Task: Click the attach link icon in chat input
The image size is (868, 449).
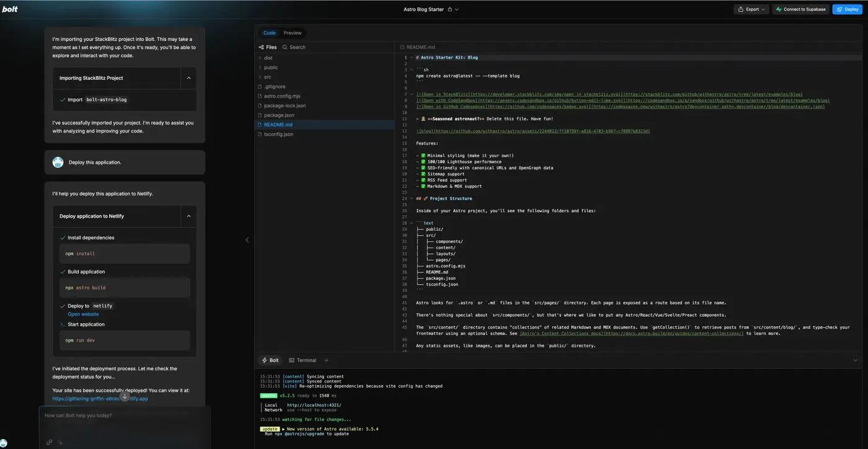Action: (x=50, y=442)
